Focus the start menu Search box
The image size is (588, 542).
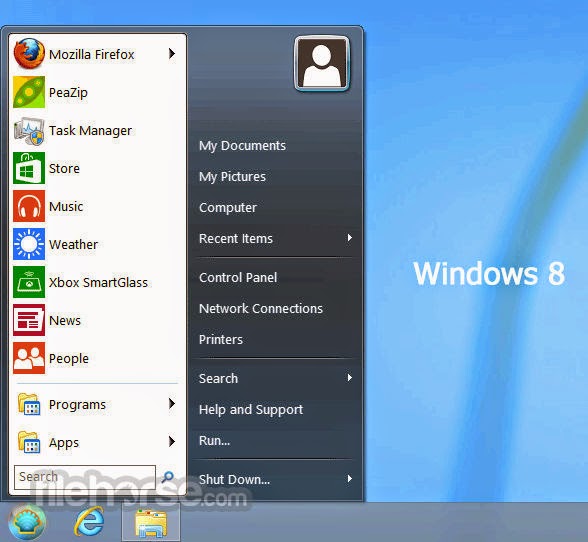85,477
